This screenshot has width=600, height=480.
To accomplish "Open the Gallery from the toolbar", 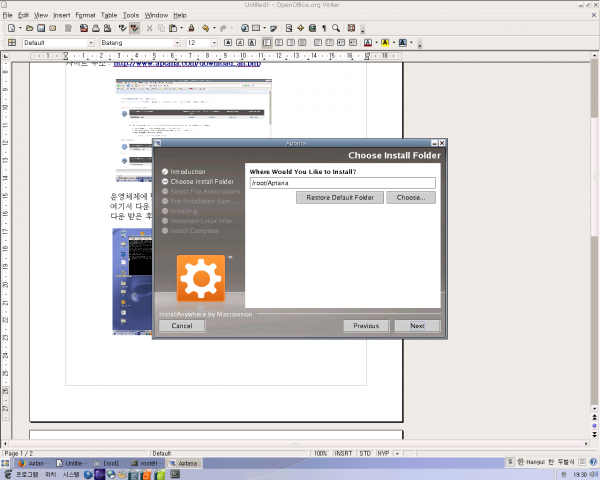I will (x=312, y=28).
